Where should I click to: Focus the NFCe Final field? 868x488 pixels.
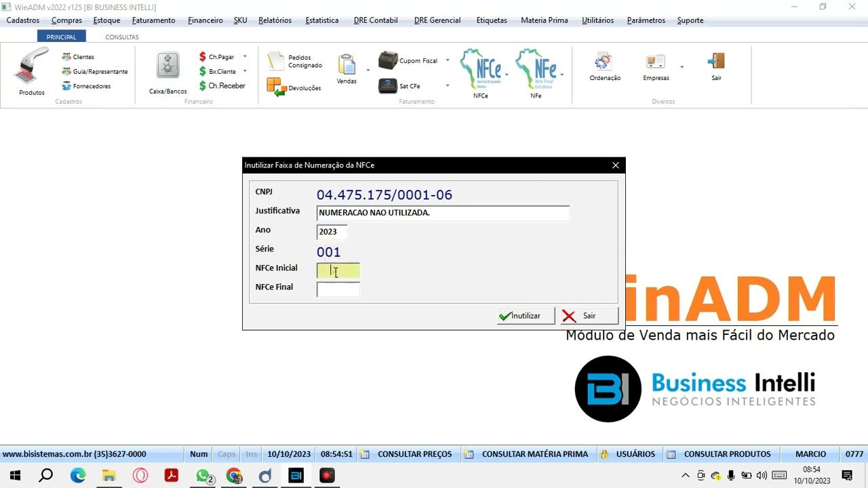(x=338, y=289)
